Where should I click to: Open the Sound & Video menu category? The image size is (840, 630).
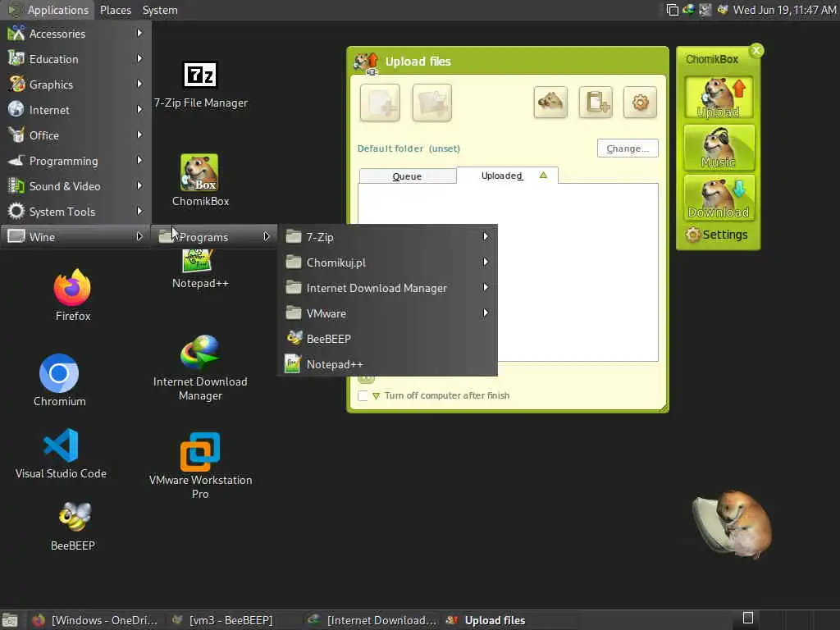pos(75,186)
